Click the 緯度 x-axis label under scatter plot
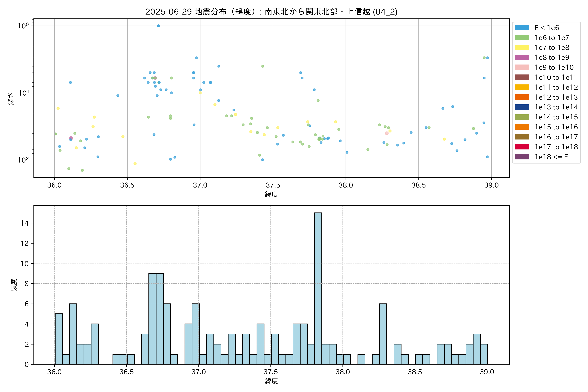 tap(271, 194)
